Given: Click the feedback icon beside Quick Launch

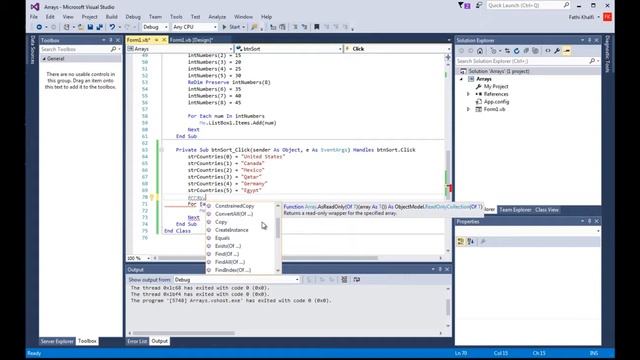Looking at the screenshot, I should pos(479,5).
